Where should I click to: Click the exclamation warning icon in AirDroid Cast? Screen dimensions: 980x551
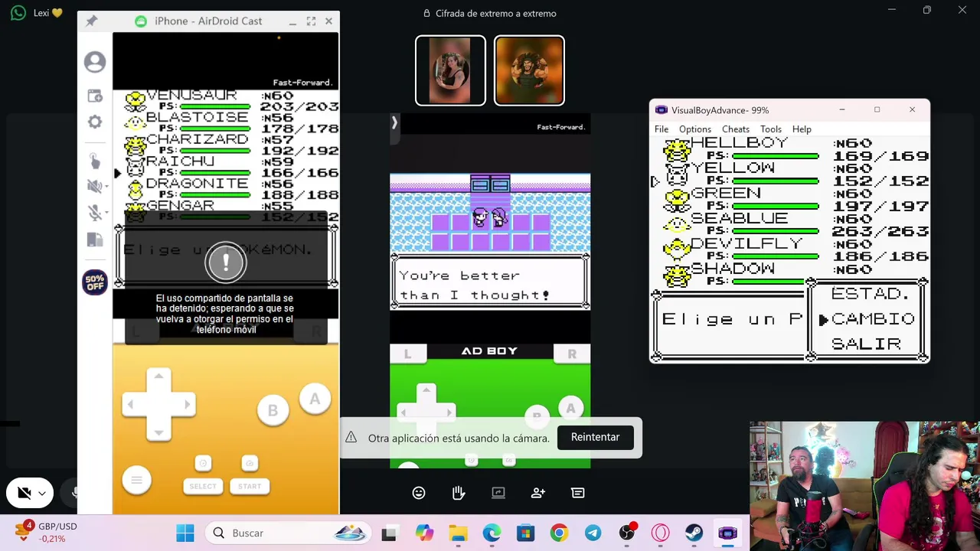pyautogui.click(x=226, y=262)
